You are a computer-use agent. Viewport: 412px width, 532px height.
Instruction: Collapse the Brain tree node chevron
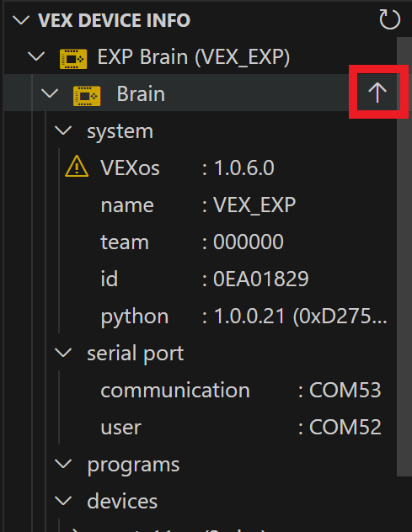point(50,93)
